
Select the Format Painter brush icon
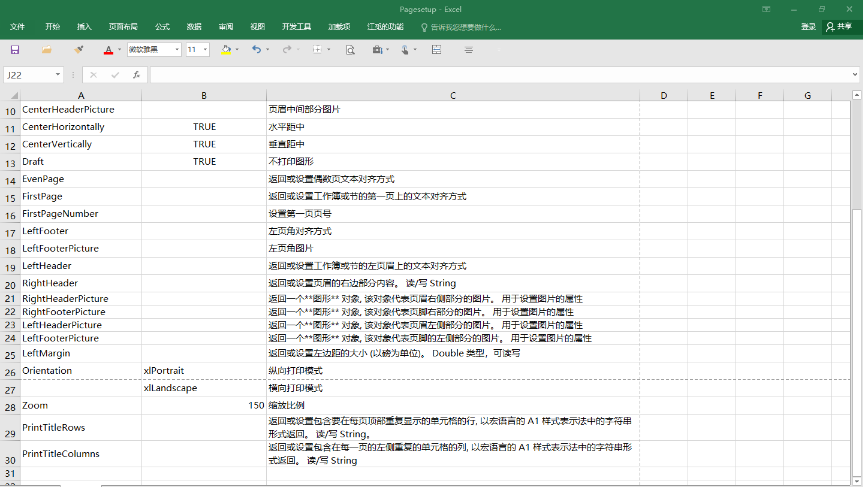coord(79,50)
